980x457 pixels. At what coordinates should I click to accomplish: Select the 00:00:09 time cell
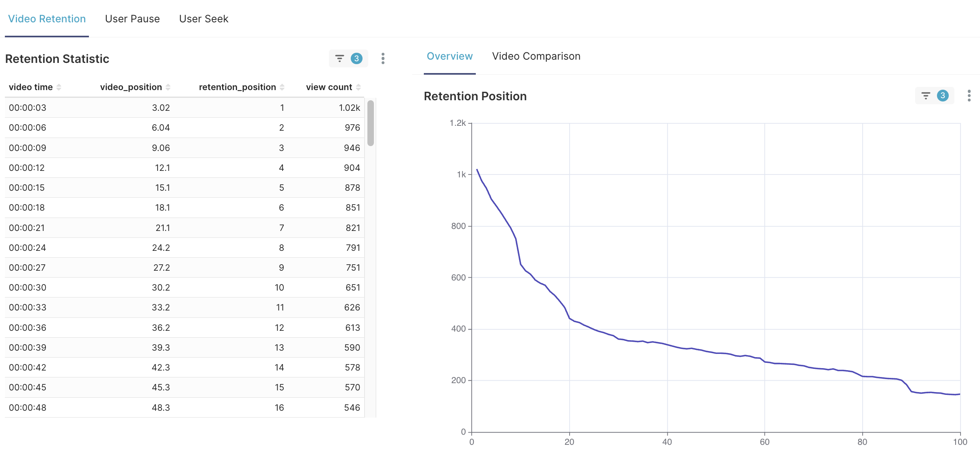[x=28, y=148]
